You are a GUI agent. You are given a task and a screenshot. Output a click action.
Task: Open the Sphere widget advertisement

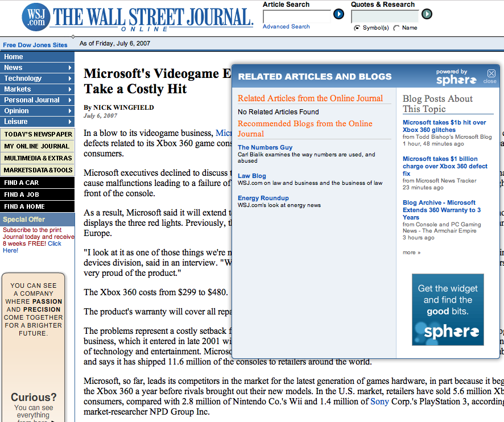tap(448, 309)
